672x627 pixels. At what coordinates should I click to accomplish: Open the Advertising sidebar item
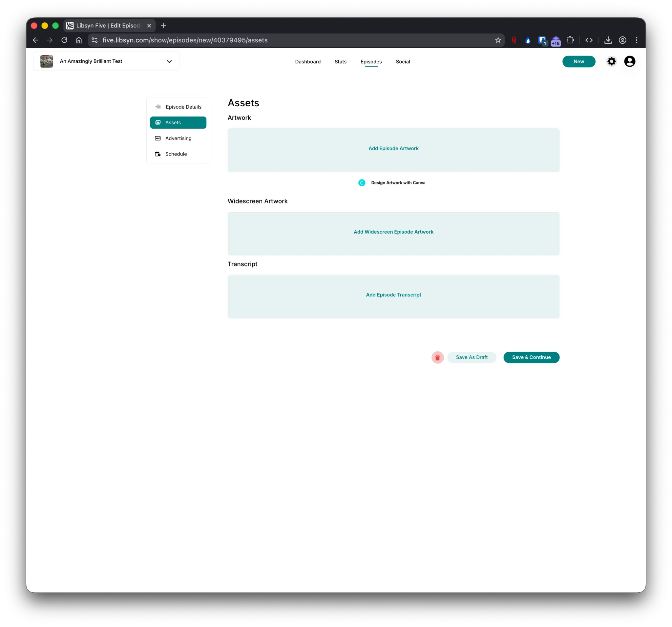178,138
